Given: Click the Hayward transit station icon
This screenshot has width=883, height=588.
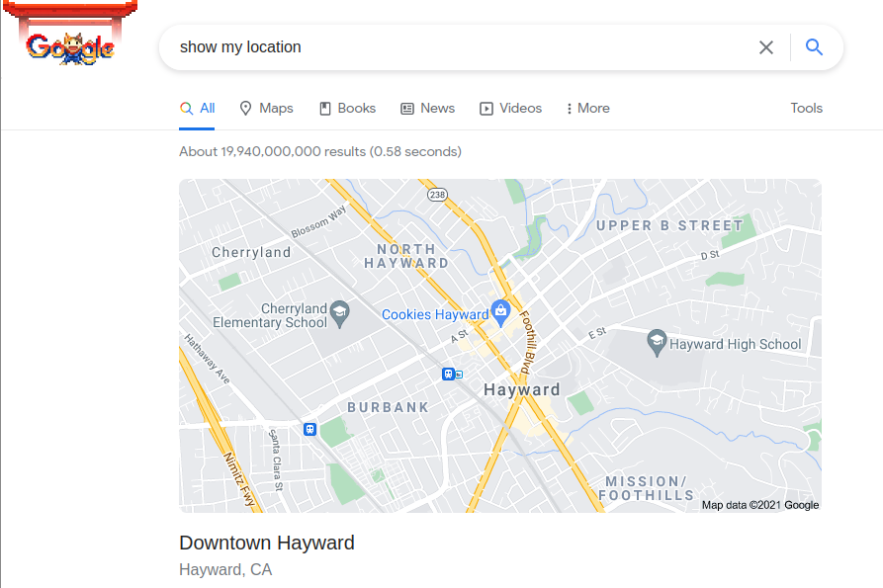Looking at the screenshot, I should coord(451,375).
